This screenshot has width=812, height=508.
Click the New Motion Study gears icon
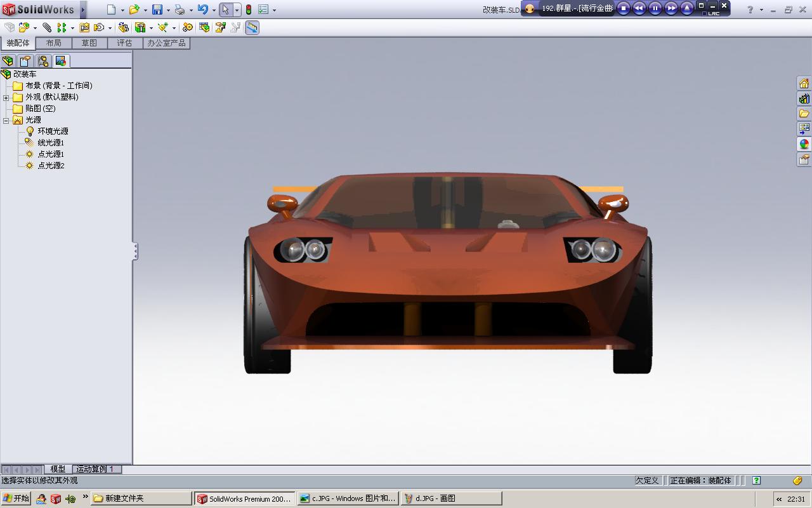point(188,27)
